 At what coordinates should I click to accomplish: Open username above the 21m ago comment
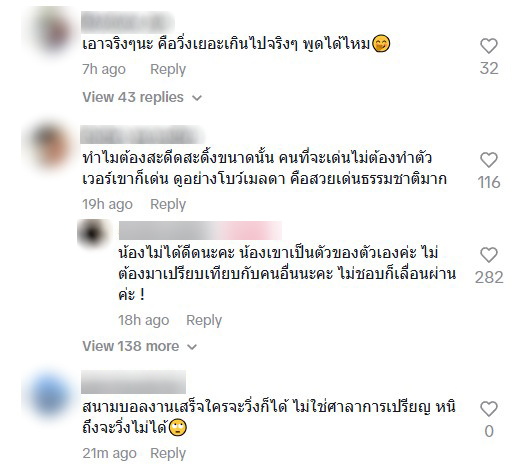(x=134, y=382)
